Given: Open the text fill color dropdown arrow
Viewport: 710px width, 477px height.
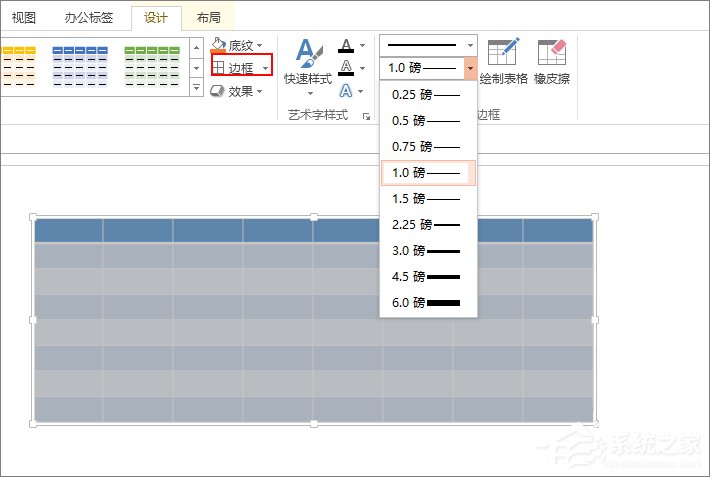Looking at the screenshot, I should pyautogui.click(x=362, y=45).
